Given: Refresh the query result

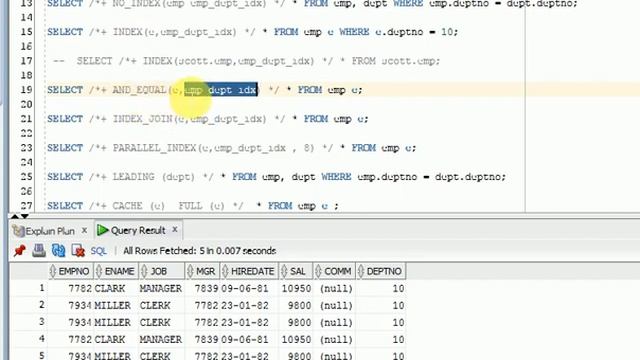Looking at the screenshot, I should [58, 251].
